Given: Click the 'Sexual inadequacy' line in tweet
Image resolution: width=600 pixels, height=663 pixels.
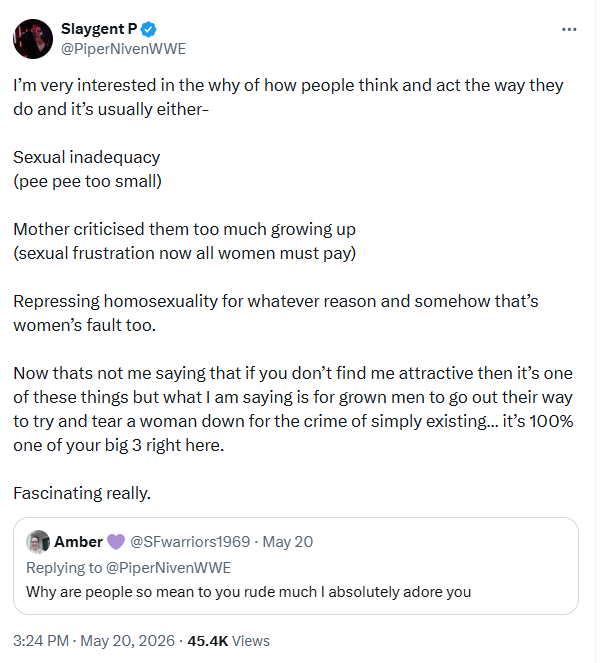Looking at the screenshot, I should click(x=87, y=157).
